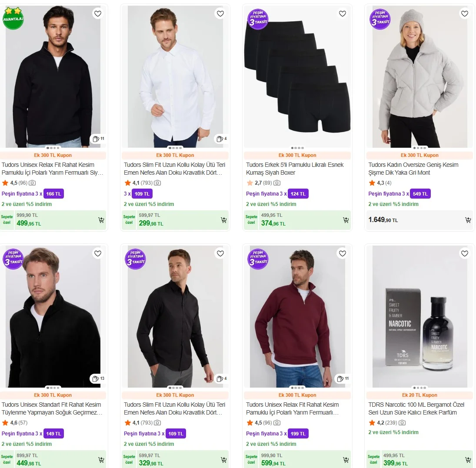Add TDRS Narcotic perfume to cart

coord(468,460)
